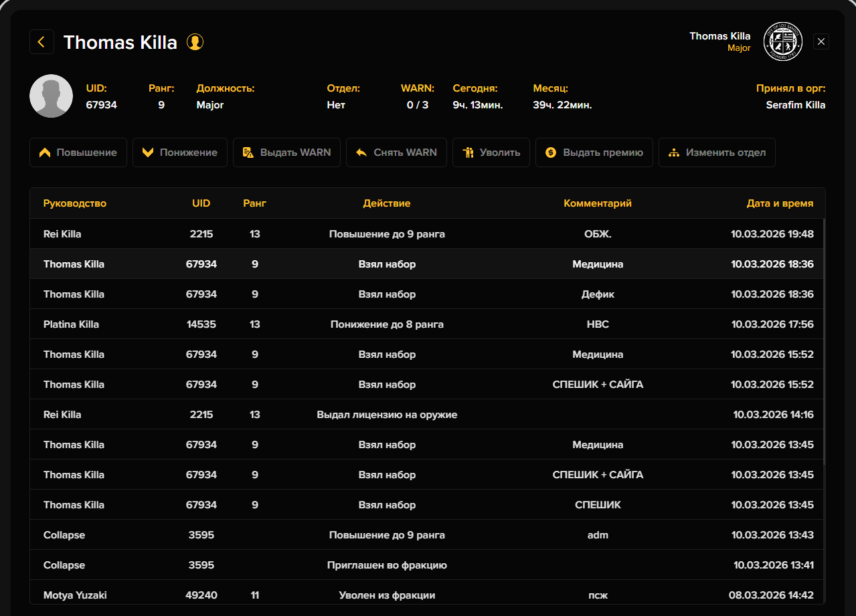Open the Изменить отдел option

717,152
